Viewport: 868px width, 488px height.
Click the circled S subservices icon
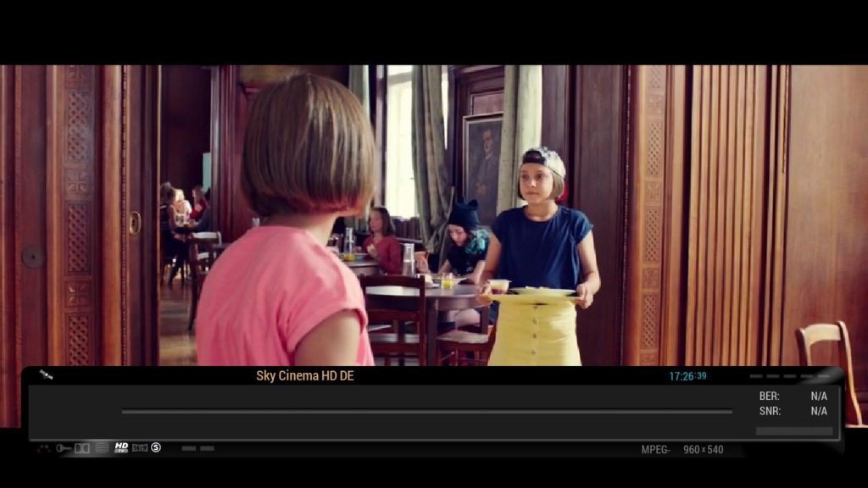pos(156,447)
